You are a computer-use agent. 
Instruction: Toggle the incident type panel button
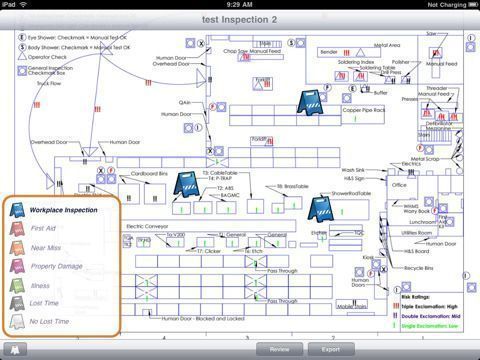tap(15, 350)
